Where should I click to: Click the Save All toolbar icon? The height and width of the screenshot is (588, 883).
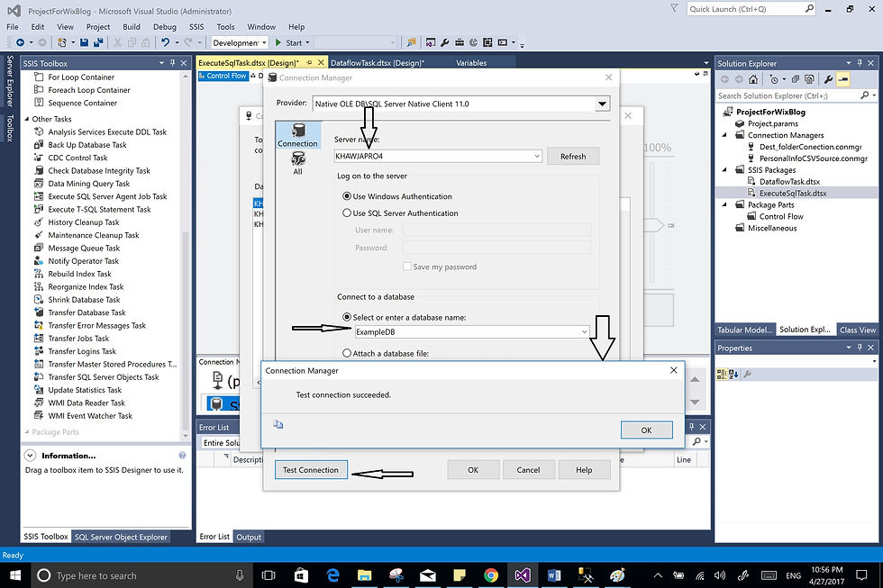[98, 42]
